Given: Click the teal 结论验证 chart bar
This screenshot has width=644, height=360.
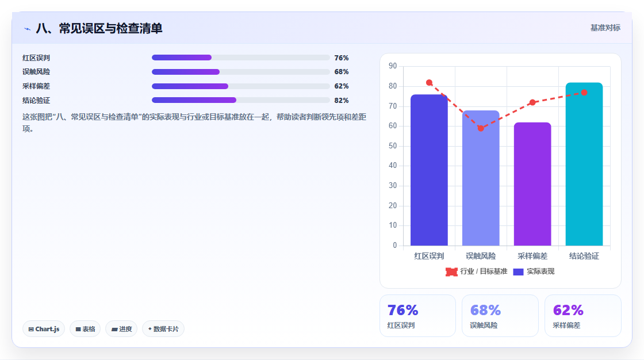Looking at the screenshot, I should click(584, 164).
